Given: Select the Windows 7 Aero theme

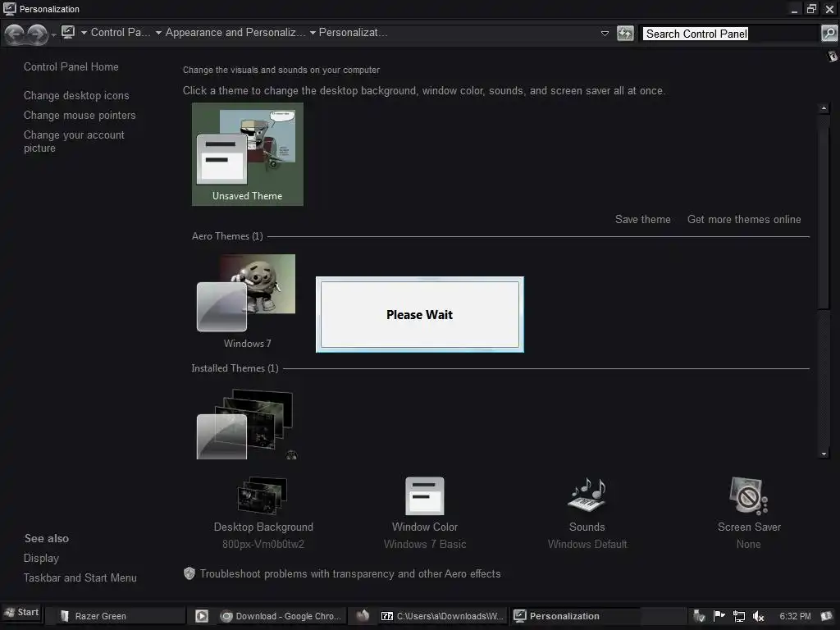Looking at the screenshot, I should pyautogui.click(x=246, y=301).
